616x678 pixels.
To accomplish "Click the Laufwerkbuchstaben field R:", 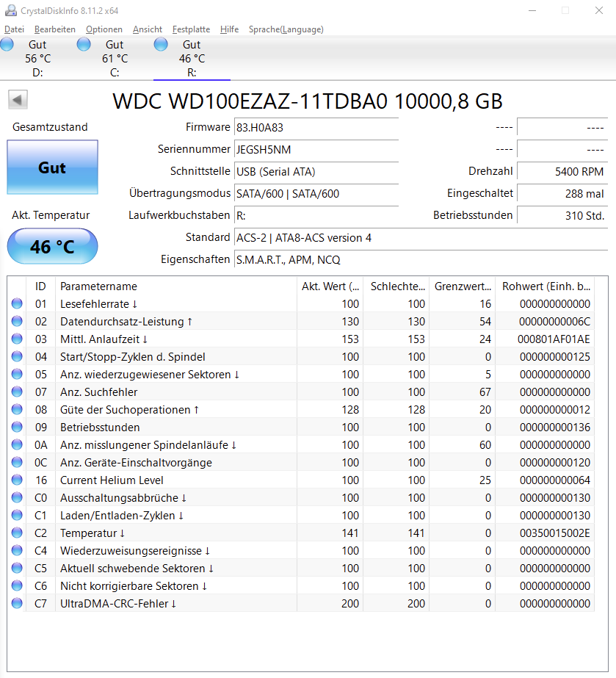I will 316,216.
